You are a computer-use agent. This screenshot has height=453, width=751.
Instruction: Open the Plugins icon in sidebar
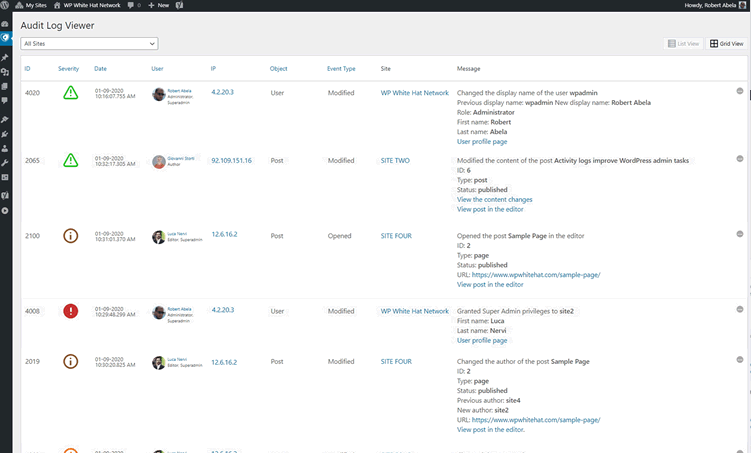5,132
